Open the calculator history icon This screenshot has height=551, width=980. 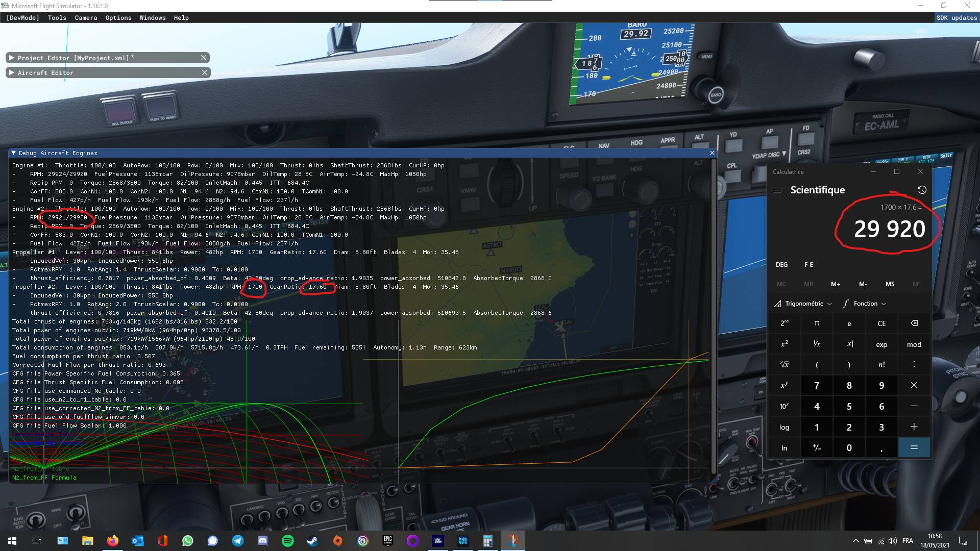click(922, 190)
